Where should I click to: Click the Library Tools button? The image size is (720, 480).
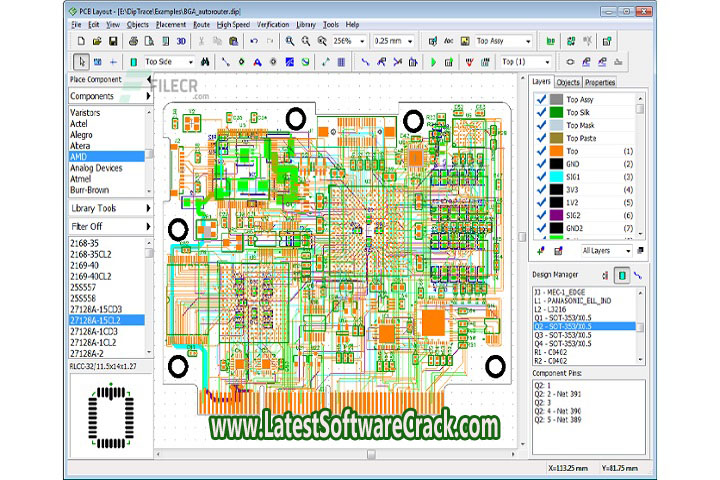click(111, 208)
